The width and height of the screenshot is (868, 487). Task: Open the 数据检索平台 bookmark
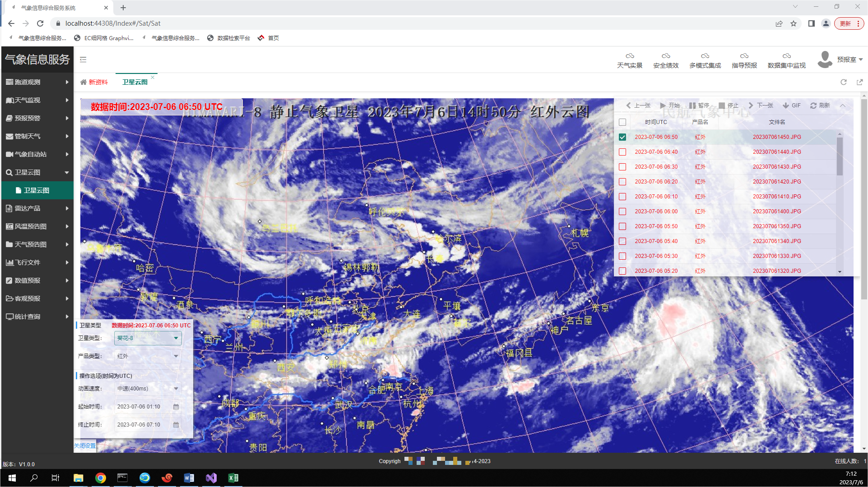click(x=228, y=38)
